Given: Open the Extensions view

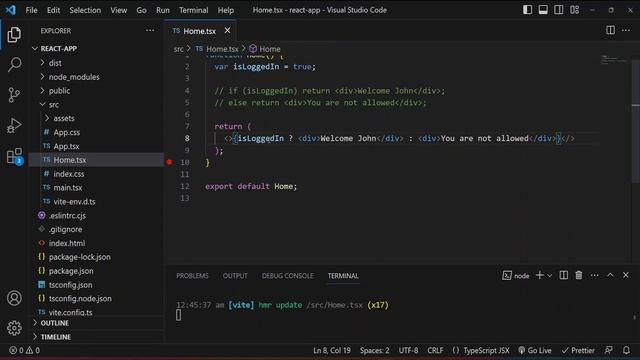Looking at the screenshot, I should 14,156.
